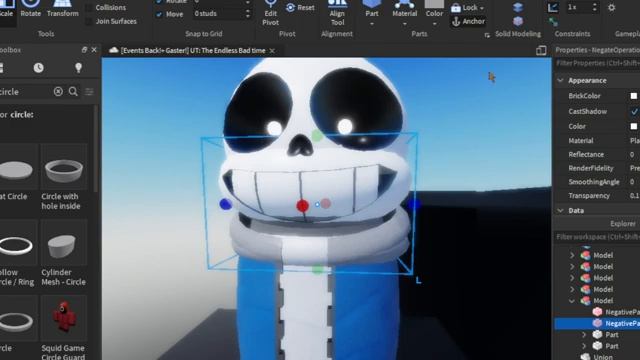Toggle the constraint details icon
This screenshot has width=640, height=360.
pos(553,7)
